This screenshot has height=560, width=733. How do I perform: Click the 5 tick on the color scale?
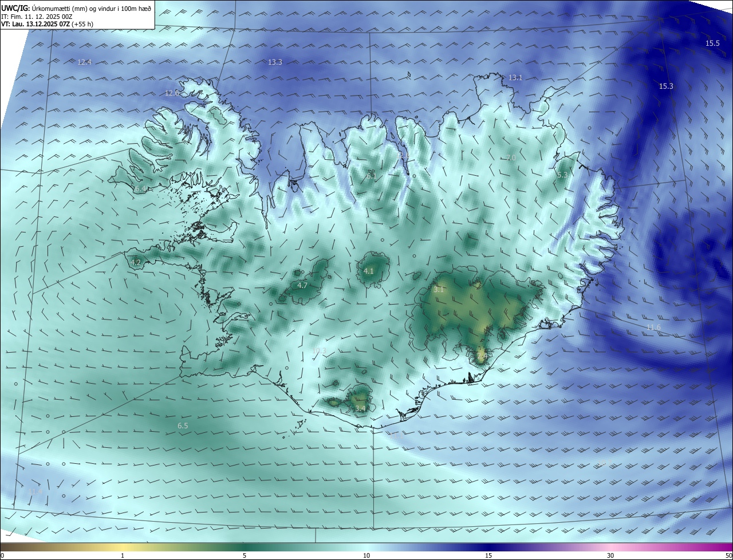pyautogui.click(x=245, y=555)
